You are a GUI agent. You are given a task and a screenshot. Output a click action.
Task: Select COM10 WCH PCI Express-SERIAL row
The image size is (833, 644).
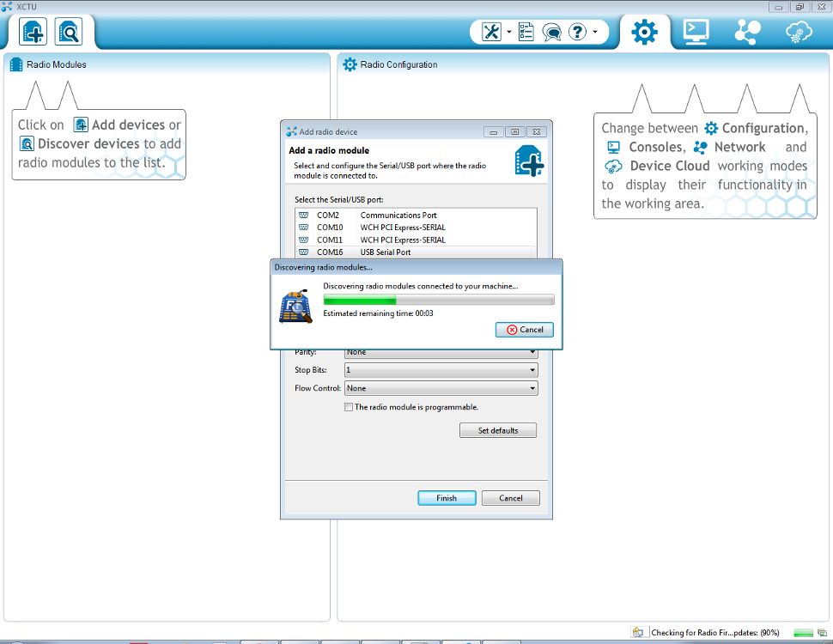[416, 228]
